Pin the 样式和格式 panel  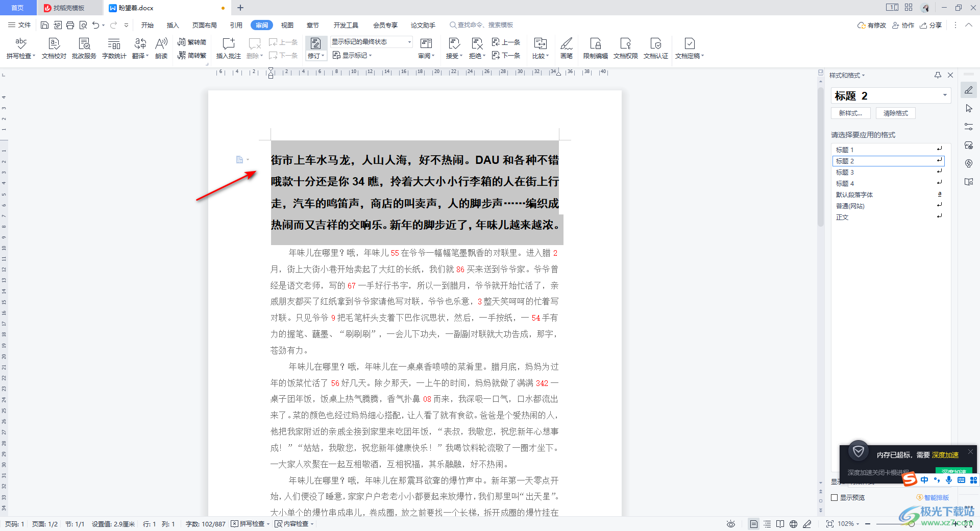click(x=937, y=75)
